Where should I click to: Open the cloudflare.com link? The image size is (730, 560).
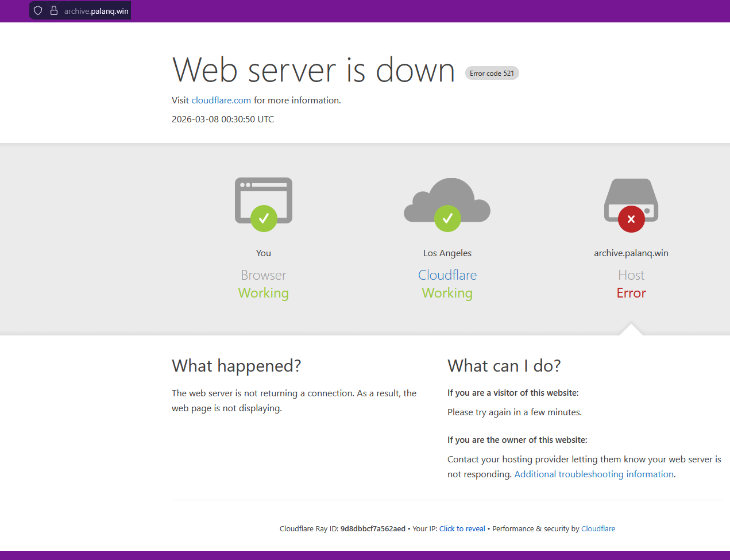pos(221,100)
